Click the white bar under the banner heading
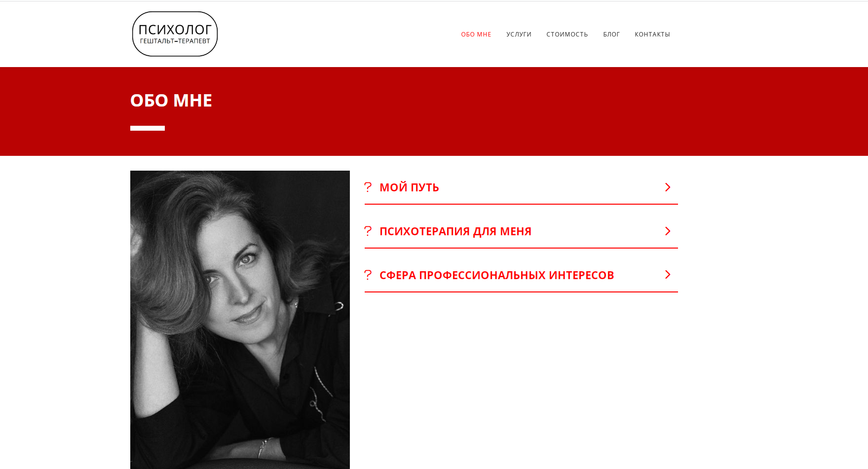The image size is (868, 469). point(148,128)
